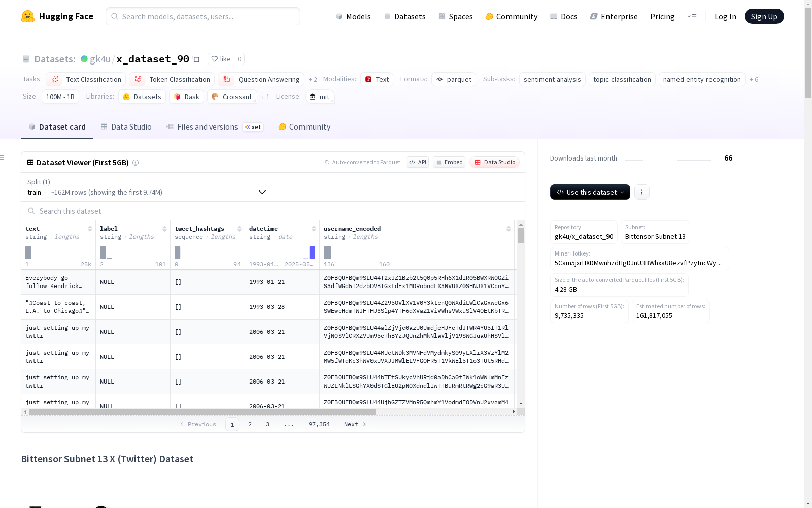Click the Hugging Face logo icon

coord(28,16)
